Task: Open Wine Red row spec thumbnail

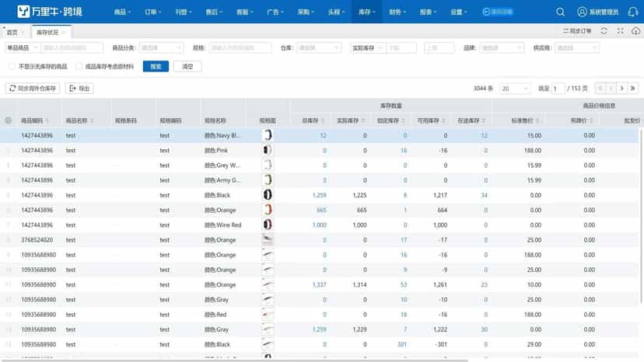Action: coord(268,225)
